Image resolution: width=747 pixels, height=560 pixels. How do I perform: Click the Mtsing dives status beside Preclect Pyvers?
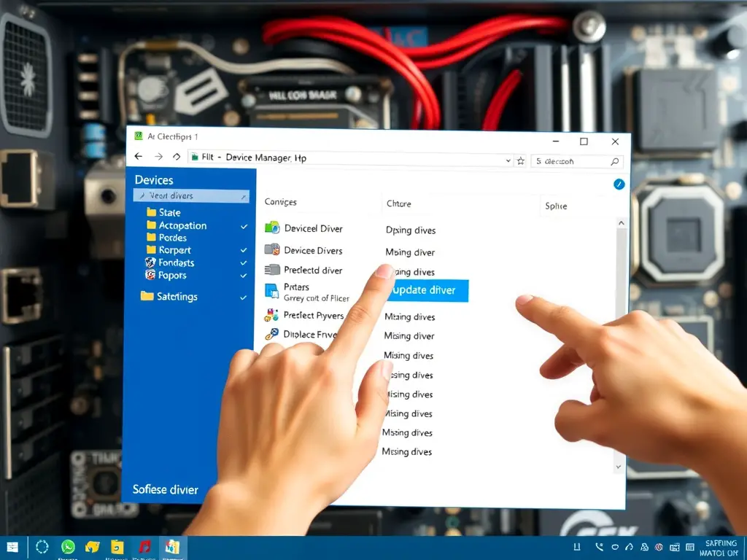(x=410, y=316)
